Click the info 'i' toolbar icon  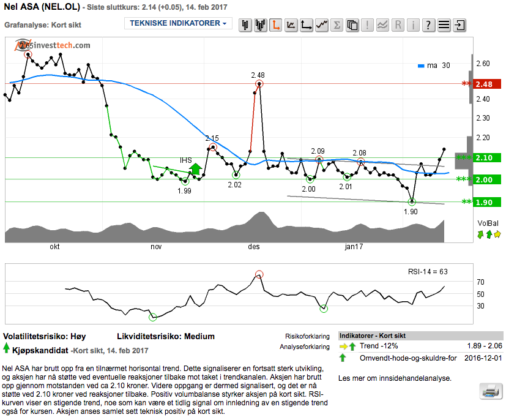(413, 25)
